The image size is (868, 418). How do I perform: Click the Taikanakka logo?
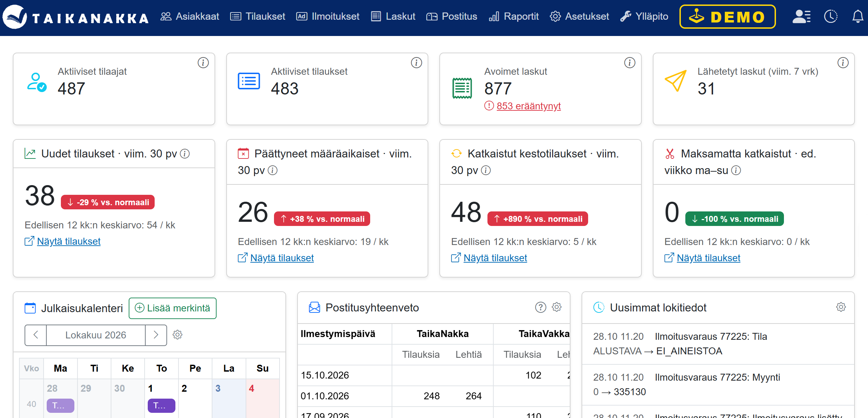[x=76, y=17]
